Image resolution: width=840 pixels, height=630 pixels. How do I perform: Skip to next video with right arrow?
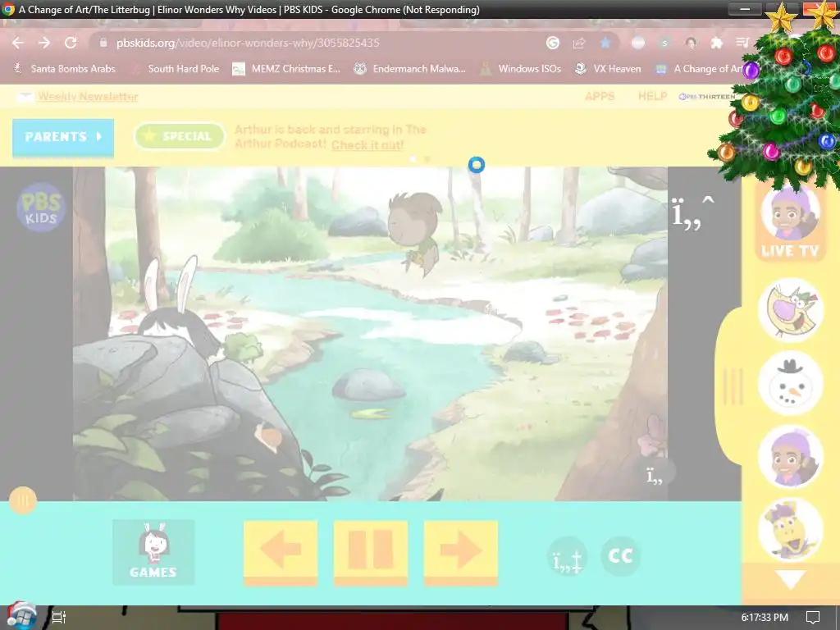tap(461, 552)
